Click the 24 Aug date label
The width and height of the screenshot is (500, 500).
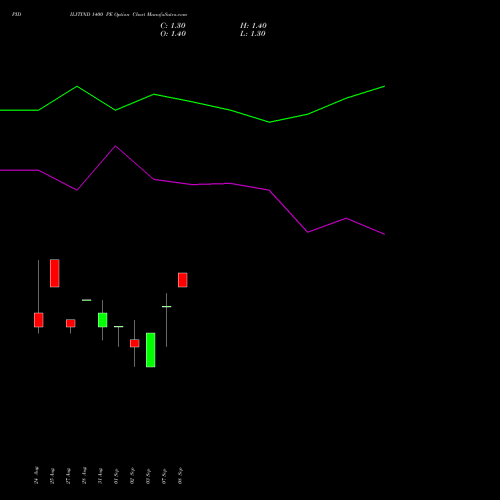tap(36, 475)
